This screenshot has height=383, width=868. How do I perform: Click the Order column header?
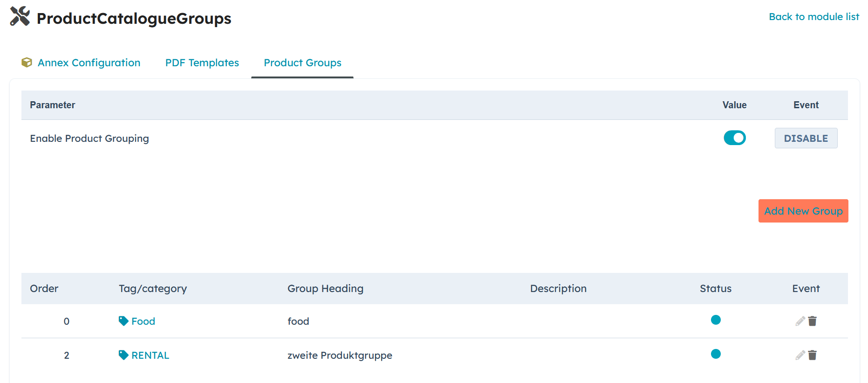[44, 288]
